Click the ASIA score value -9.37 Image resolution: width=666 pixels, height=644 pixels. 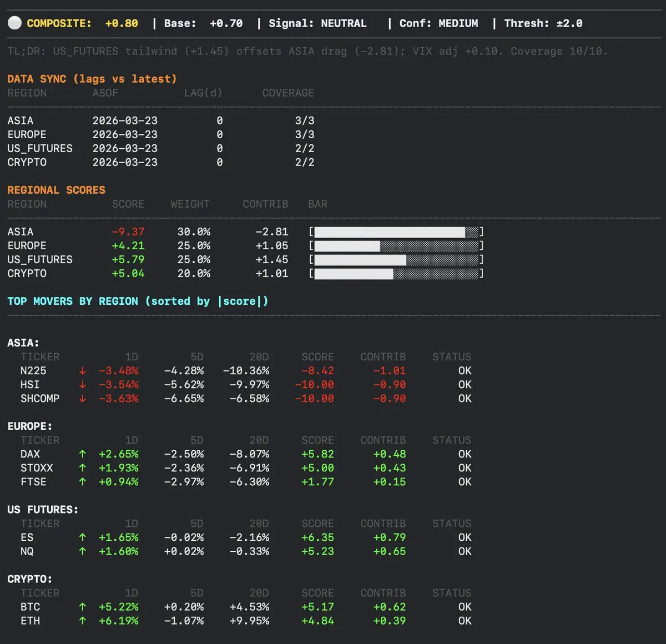tap(128, 232)
